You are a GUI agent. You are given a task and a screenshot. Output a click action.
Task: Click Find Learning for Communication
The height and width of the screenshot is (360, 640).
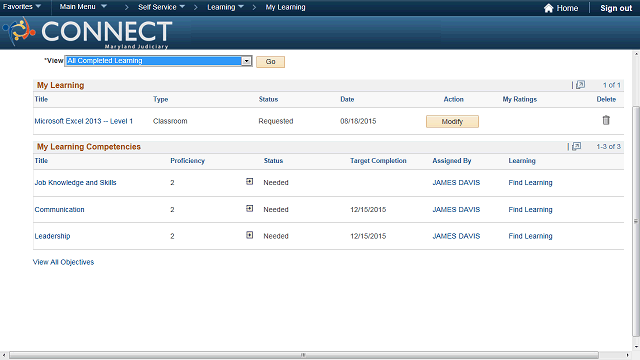(530, 209)
